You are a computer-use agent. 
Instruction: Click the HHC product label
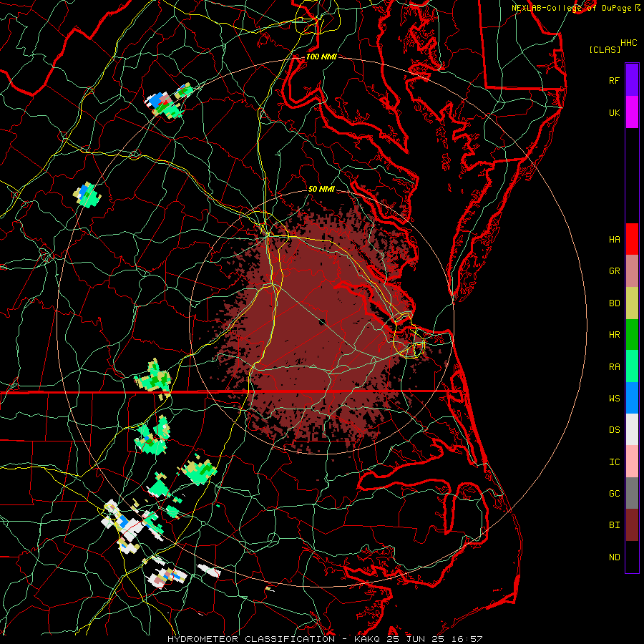629,42
